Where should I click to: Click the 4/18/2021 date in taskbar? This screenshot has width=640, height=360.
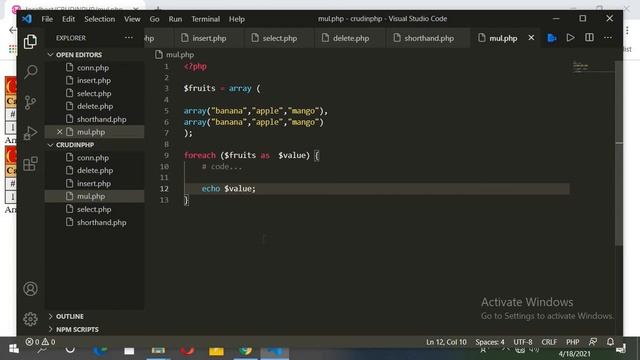tap(574, 353)
